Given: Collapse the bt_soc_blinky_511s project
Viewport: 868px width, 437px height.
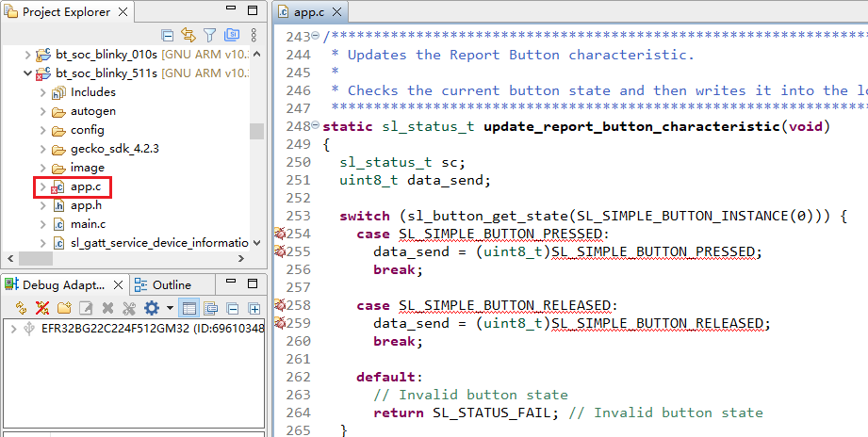Looking at the screenshot, I should (26, 73).
